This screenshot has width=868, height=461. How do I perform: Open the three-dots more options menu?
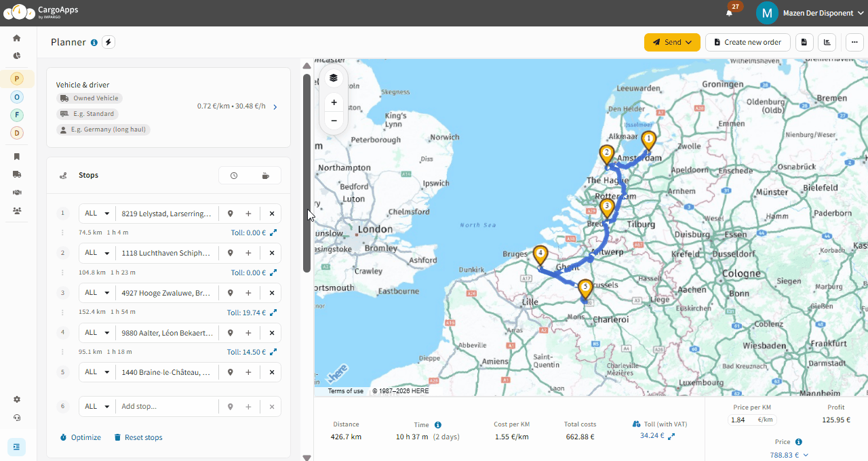854,42
